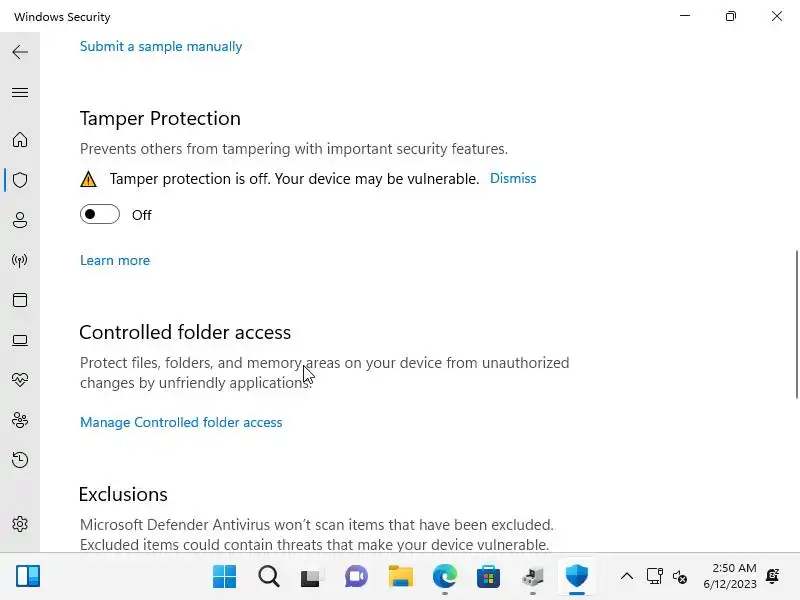Turn on the Tamper Protection toggle

[x=100, y=214]
